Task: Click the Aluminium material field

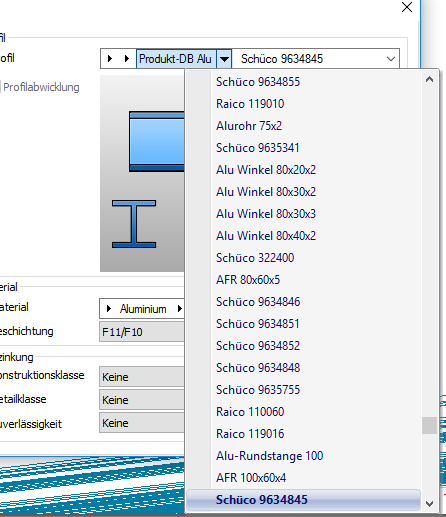Action: coord(143,309)
